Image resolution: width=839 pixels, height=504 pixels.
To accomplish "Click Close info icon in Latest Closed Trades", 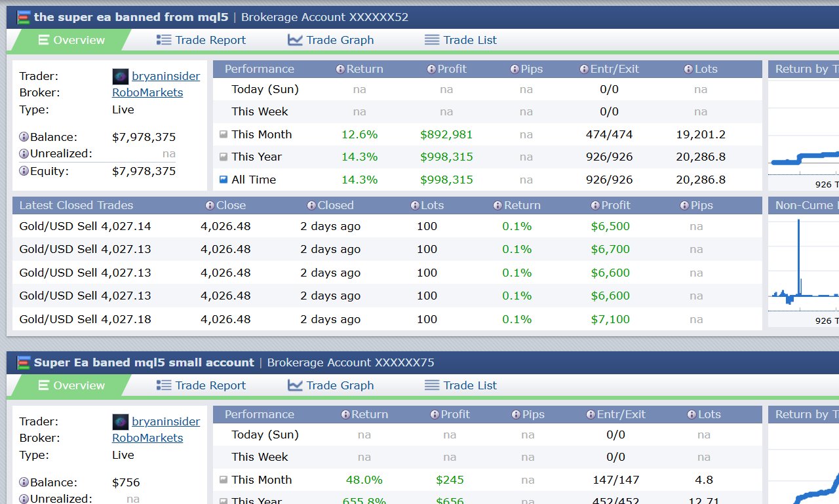I will 210,205.
